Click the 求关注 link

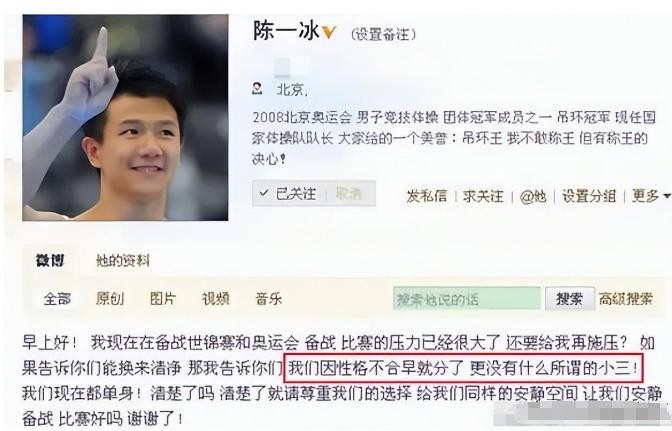(483, 196)
